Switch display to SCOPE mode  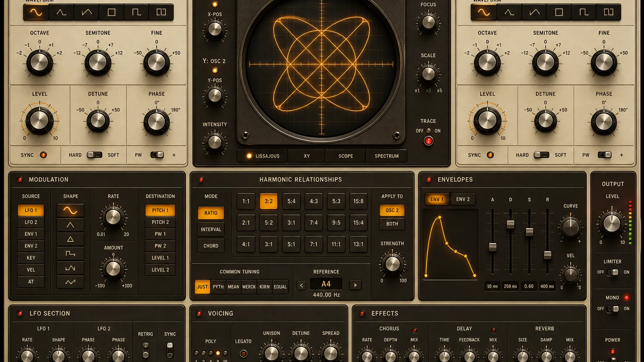346,156
